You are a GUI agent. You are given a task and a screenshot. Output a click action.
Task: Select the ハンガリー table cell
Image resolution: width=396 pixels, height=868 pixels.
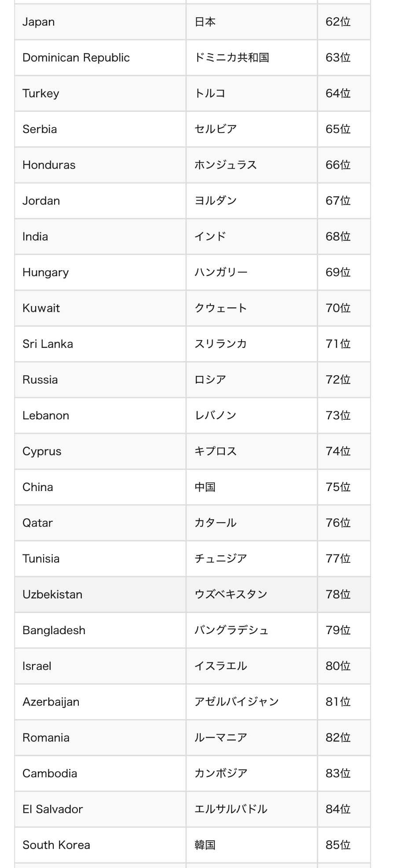(x=221, y=273)
